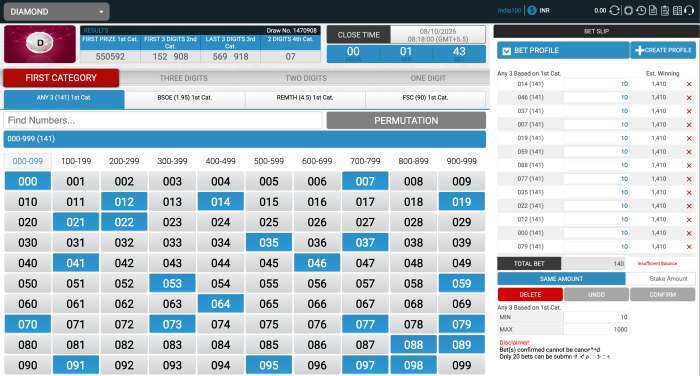The image size is (700, 376).
Task: Click the Diamond game logo thumbnail
Action: click(40, 44)
